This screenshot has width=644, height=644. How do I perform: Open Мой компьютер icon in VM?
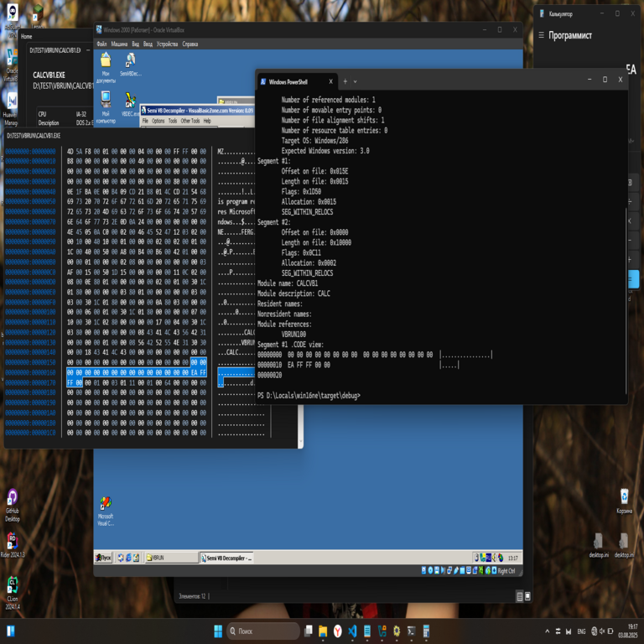click(106, 106)
